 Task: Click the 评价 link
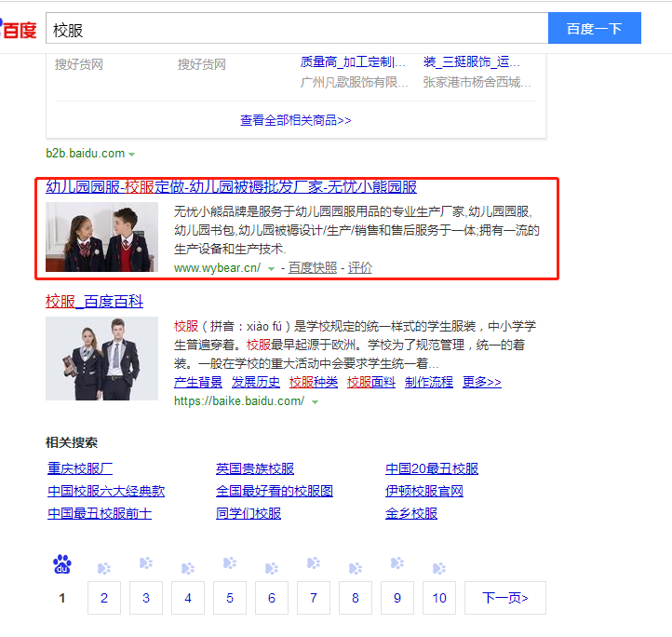[359, 267]
